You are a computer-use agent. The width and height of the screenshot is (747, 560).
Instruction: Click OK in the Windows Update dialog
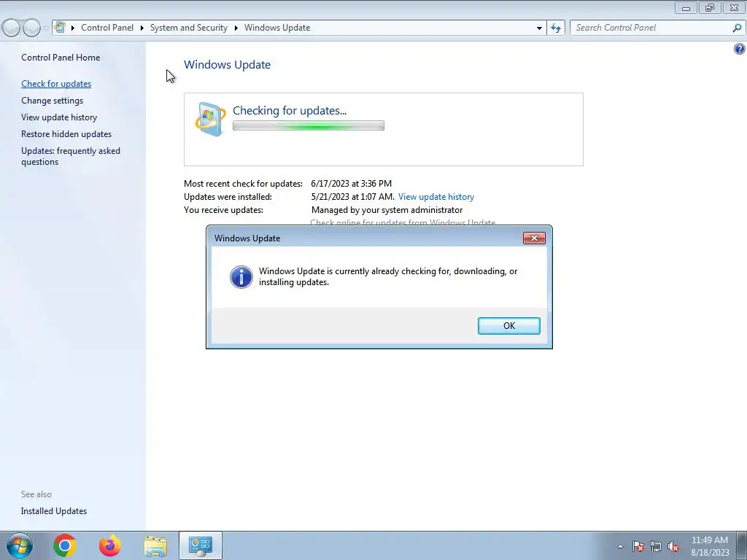pyautogui.click(x=508, y=326)
